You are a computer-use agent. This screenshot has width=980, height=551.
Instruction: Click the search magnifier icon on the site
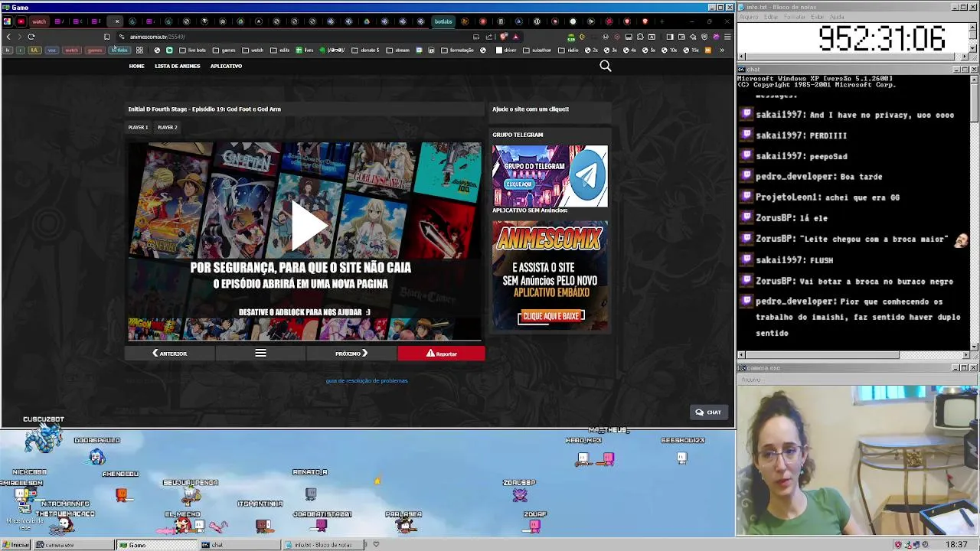(x=605, y=67)
